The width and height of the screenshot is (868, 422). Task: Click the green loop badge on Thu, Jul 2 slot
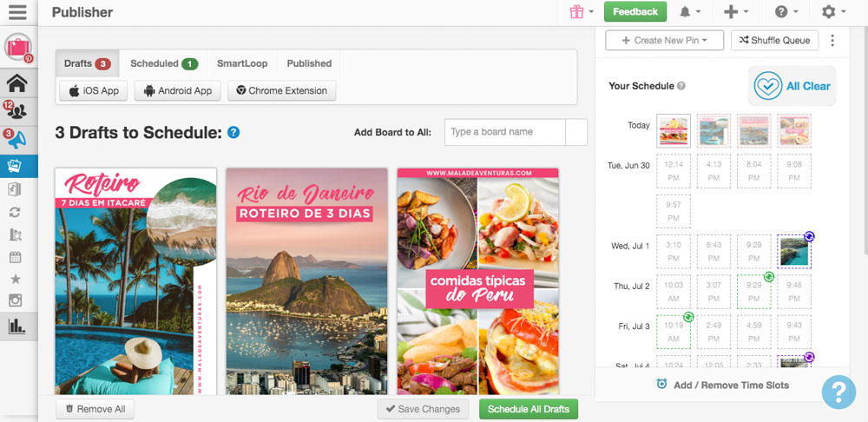768,276
